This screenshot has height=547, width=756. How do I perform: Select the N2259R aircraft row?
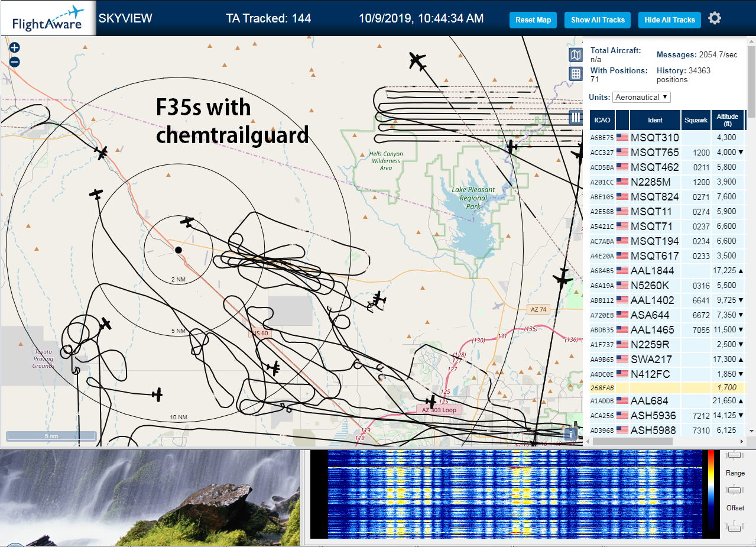coord(667,344)
